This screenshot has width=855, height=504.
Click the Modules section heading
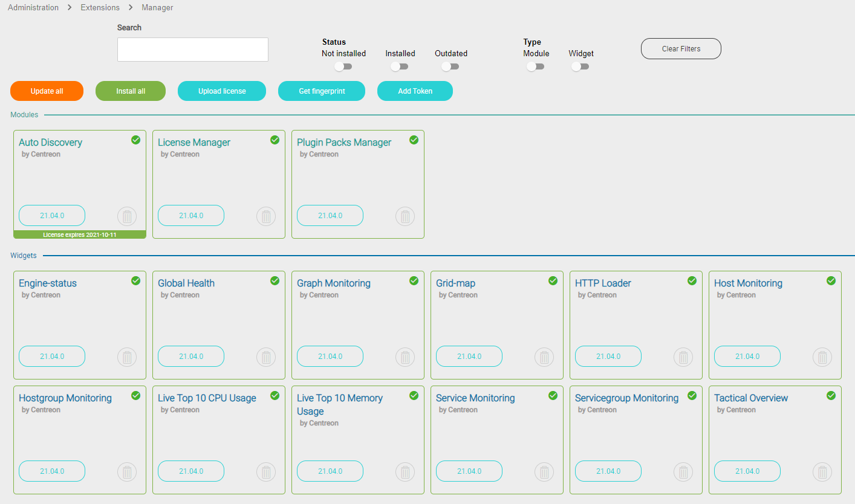24,115
